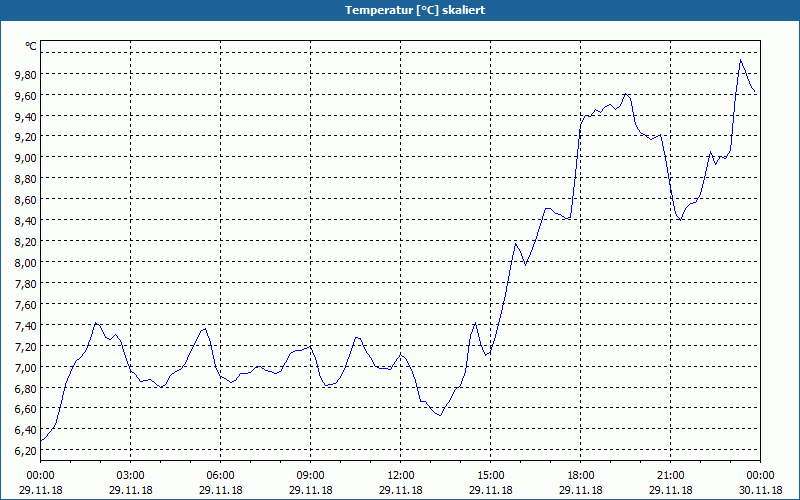Viewport: 800px width, 500px height.
Task: Click the curve's starting point at 00:00
Action: pyautogui.click(x=41, y=440)
